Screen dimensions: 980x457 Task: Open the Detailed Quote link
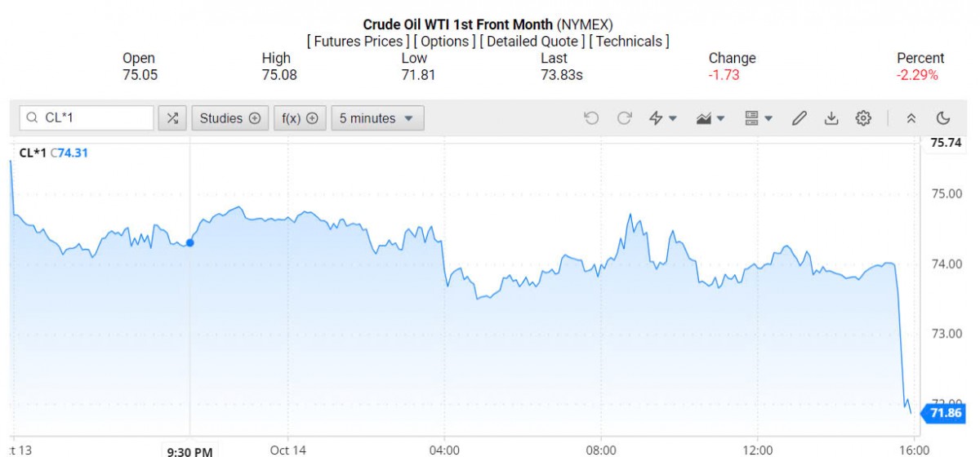[x=532, y=41]
